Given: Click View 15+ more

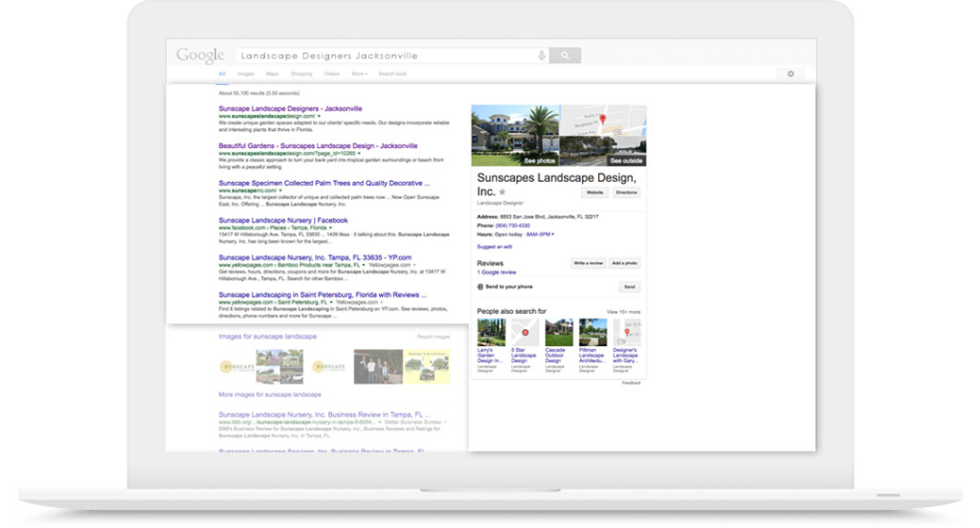Looking at the screenshot, I should click(x=623, y=312).
